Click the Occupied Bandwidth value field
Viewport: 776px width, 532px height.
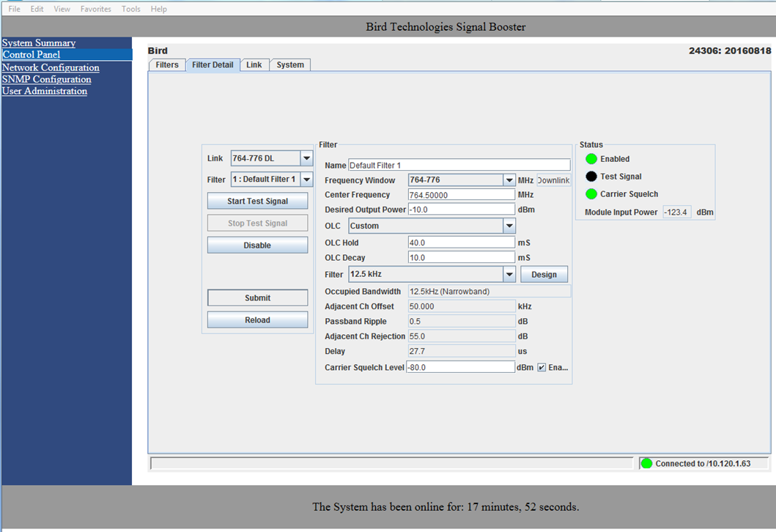pyautogui.click(x=489, y=292)
